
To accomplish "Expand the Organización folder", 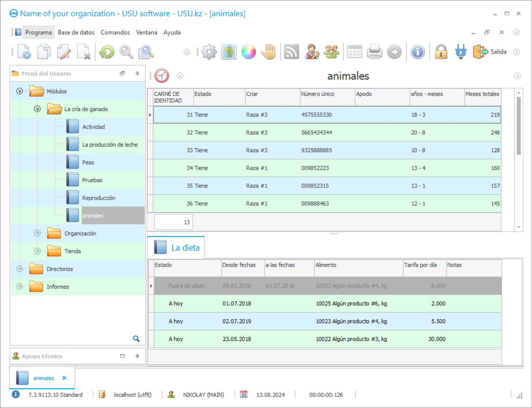I will pyautogui.click(x=37, y=233).
